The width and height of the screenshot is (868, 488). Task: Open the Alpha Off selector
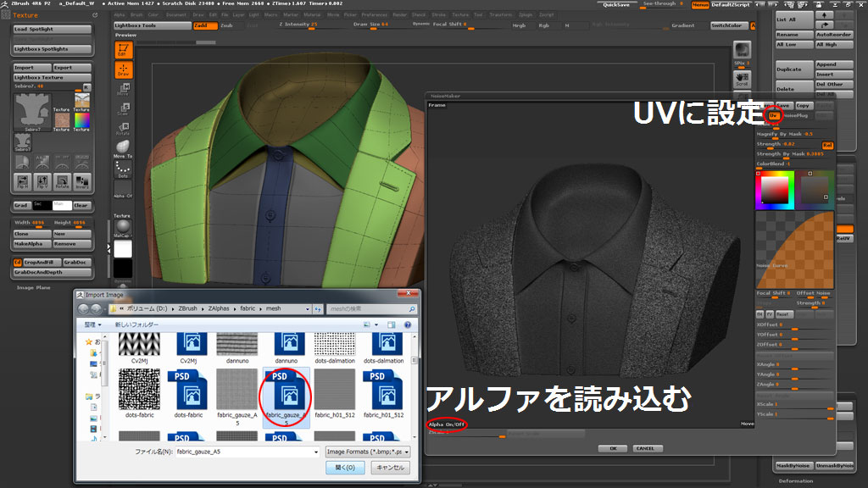[x=123, y=190]
